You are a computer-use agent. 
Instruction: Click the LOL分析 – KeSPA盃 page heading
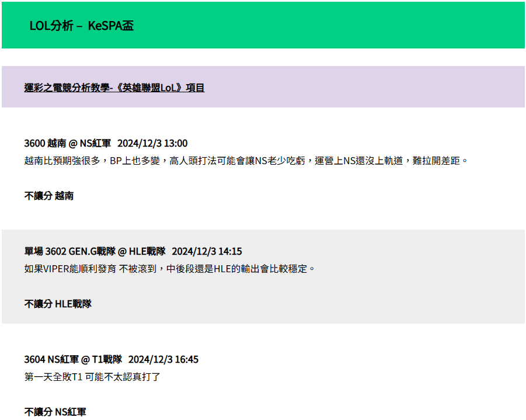click(x=82, y=26)
